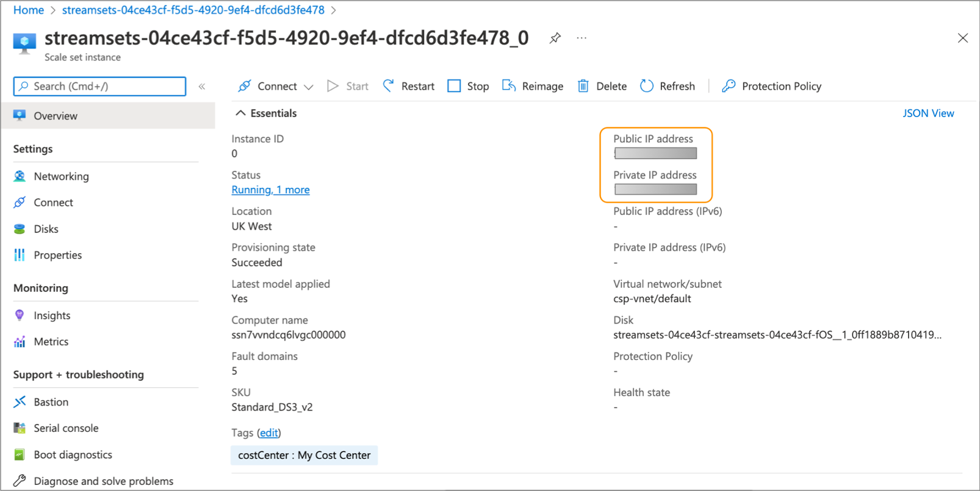Click the Start play triangle icon
This screenshot has width=980, height=491.
coord(333,86)
